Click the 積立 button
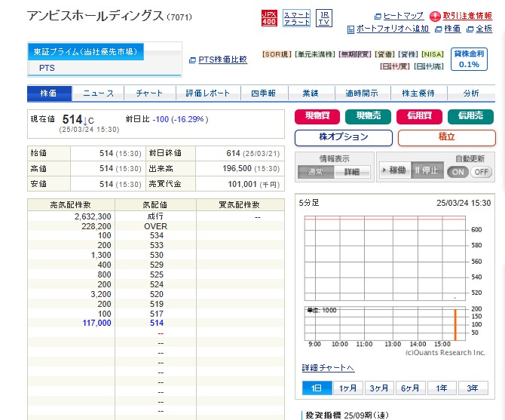This screenshot has width=505, height=420. (x=447, y=137)
